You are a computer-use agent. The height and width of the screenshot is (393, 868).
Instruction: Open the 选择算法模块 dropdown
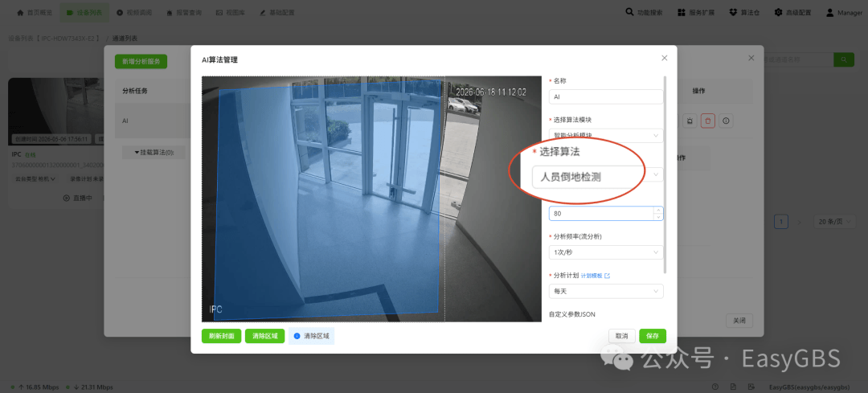click(x=606, y=136)
